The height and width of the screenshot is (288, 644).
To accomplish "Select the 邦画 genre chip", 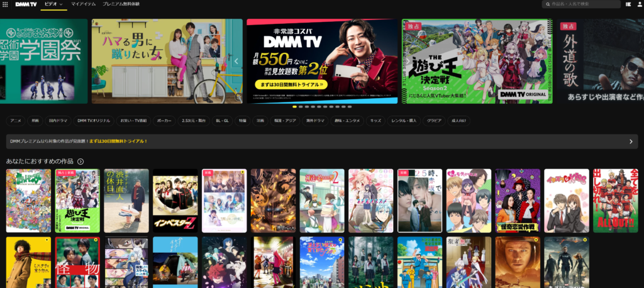I will pyautogui.click(x=35, y=121).
